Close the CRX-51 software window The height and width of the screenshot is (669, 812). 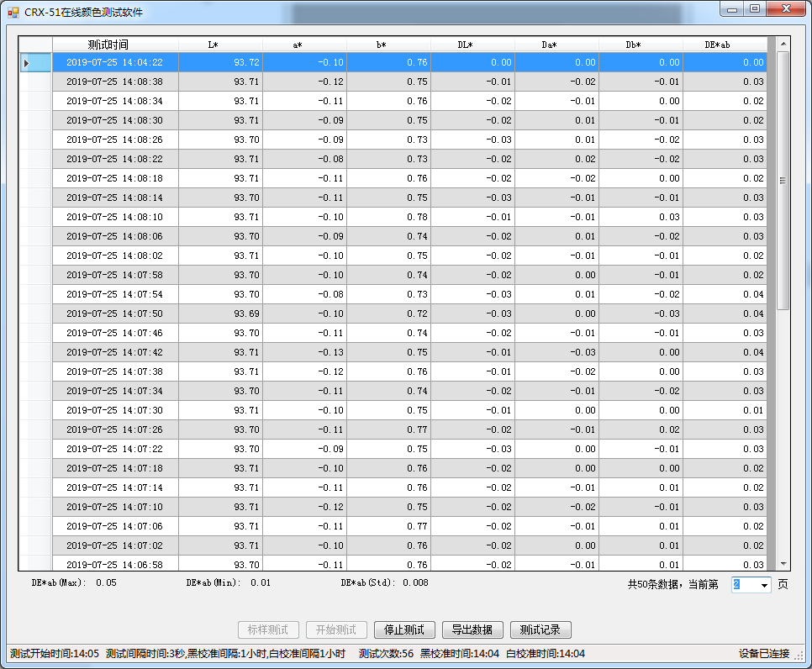coord(787,9)
